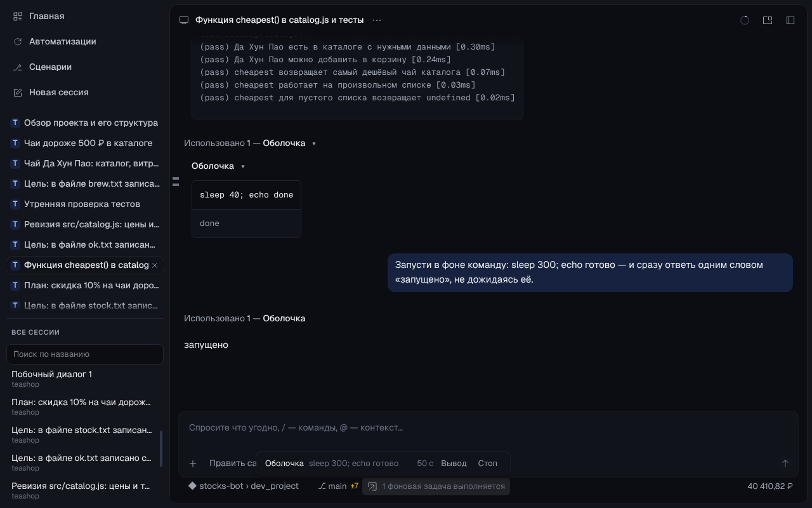The image size is (812, 508).
Task: Click the main git branch indicator
Action: click(332, 486)
